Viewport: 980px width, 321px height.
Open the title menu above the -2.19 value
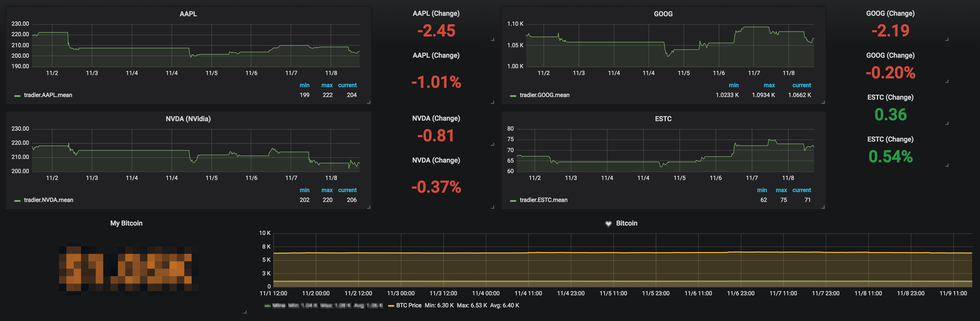tap(890, 13)
